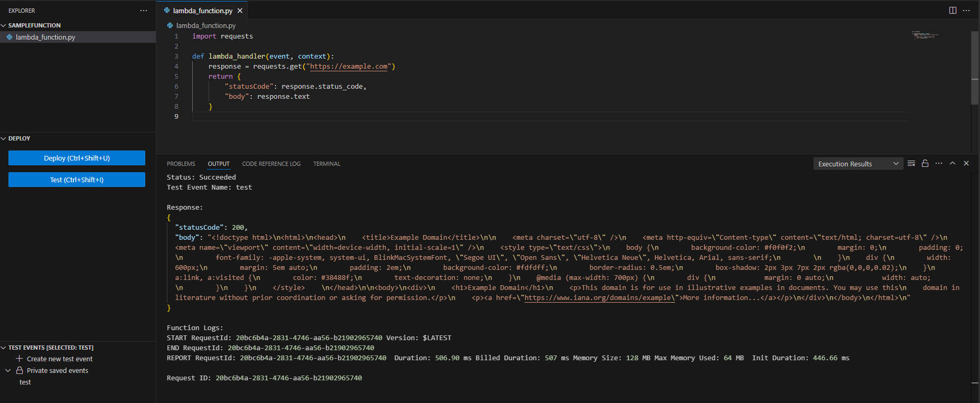The width and height of the screenshot is (980, 403).
Task: Click the lambda_function.py breadcrumb text
Action: 206,25
